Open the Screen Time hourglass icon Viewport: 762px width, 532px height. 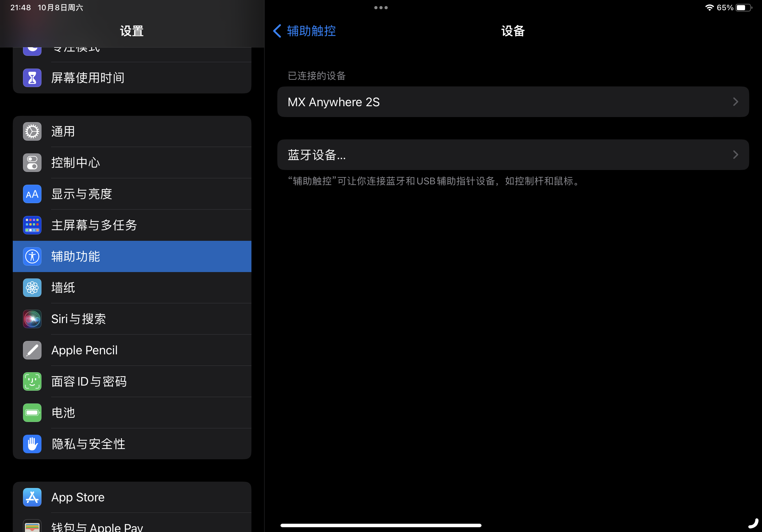point(32,78)
